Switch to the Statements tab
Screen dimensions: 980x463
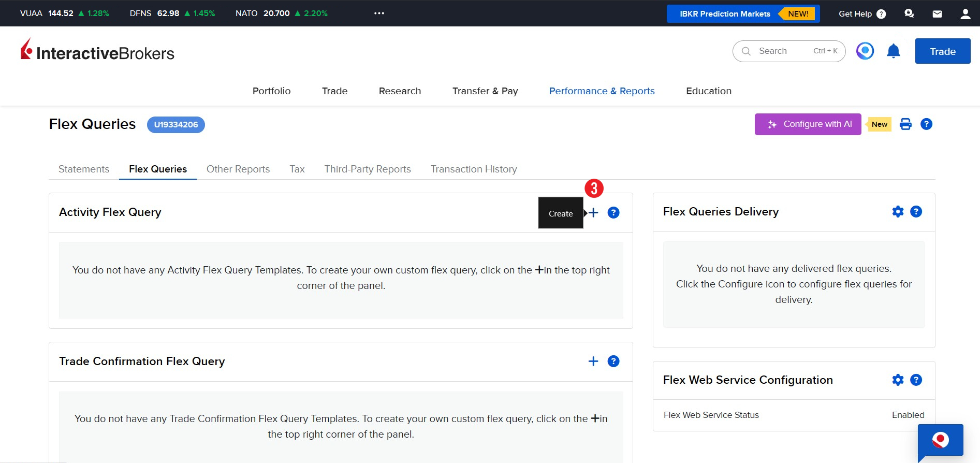84,169
